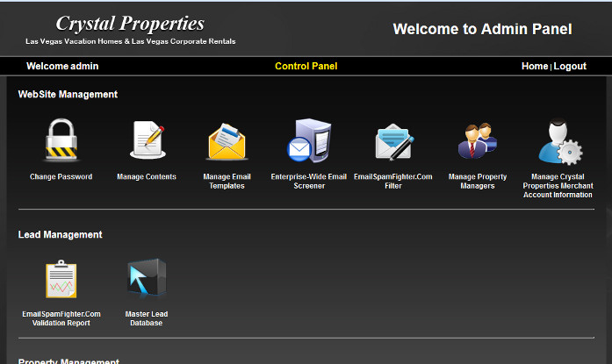Click the Master Lead Database text link
612x364 pixels.
[146, 318]
